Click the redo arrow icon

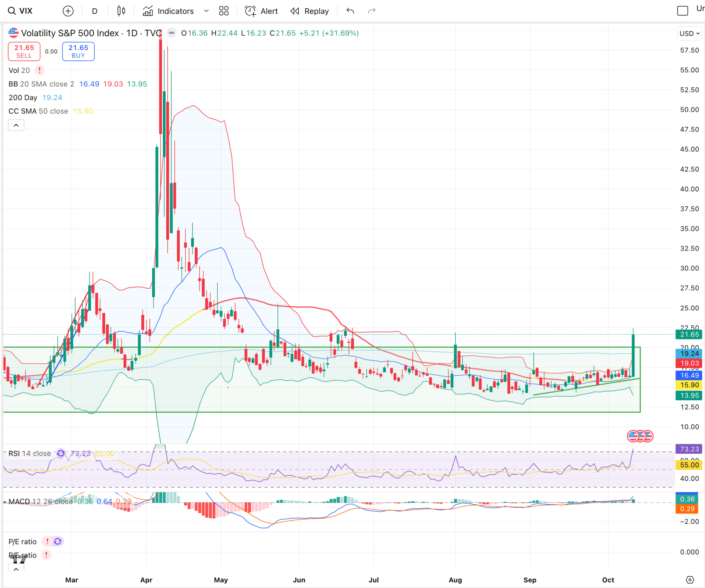point(372,11)
